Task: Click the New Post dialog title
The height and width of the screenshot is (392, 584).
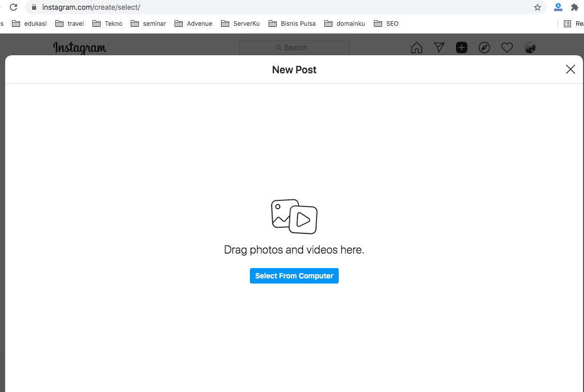Action: pyautogui.click(x=294, y=70)
